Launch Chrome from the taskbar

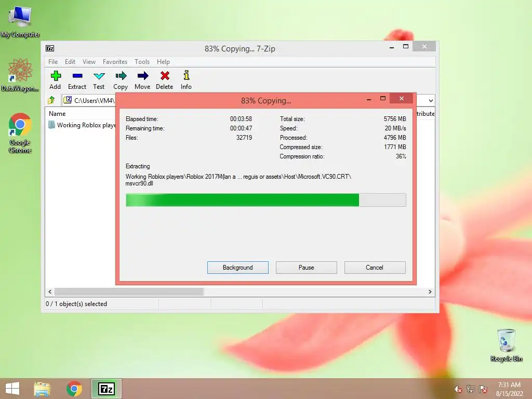tap(74, 389)
